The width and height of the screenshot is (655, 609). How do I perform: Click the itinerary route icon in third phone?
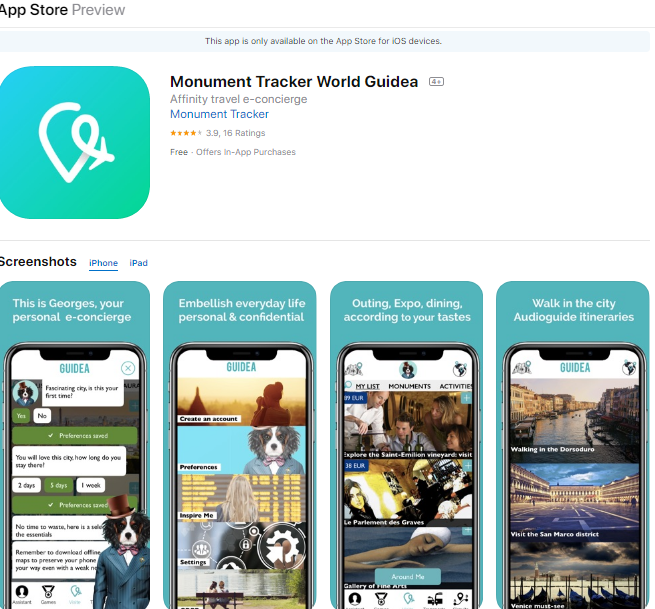(x=461, y=599)
